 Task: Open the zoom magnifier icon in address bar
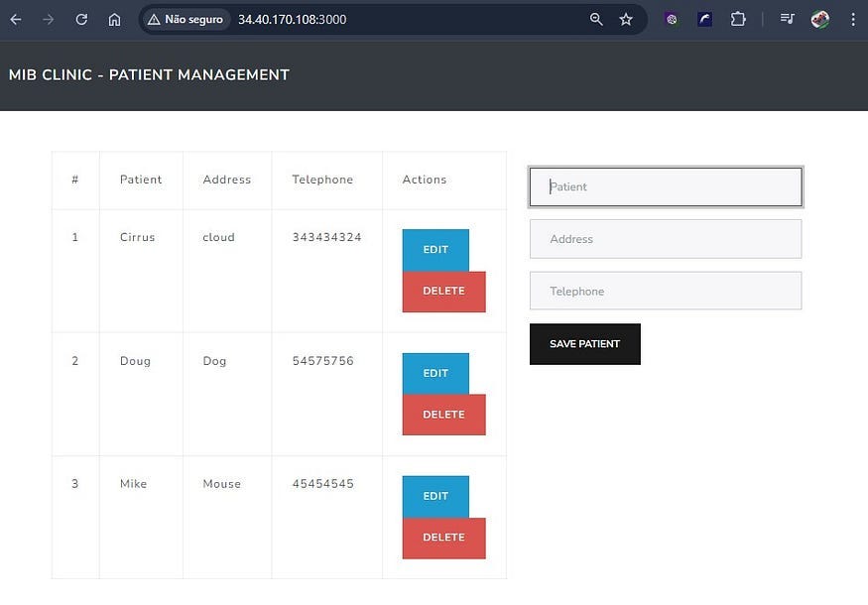[596, 20]
